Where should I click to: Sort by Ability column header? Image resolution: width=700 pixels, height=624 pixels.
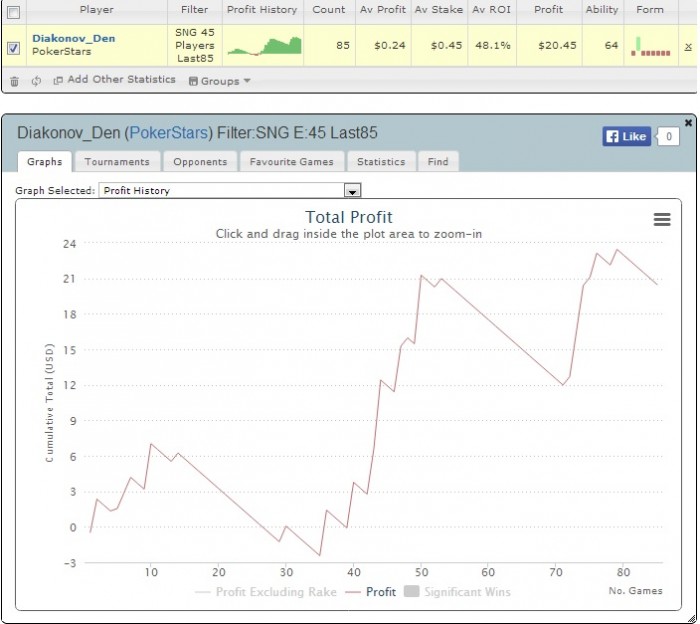coord(602,9)
